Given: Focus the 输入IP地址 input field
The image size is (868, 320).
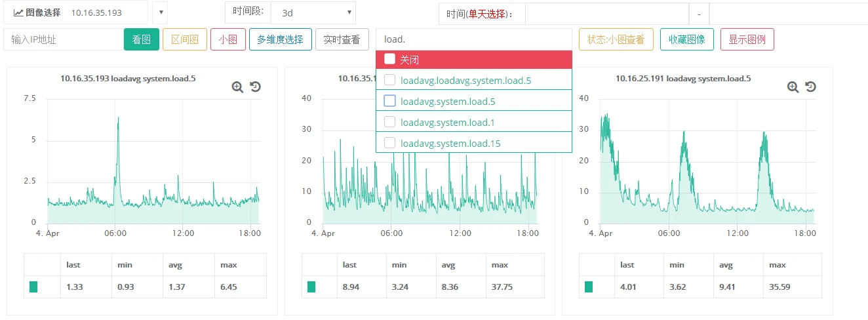Looking at the screenshot, I should click(64, 39).
